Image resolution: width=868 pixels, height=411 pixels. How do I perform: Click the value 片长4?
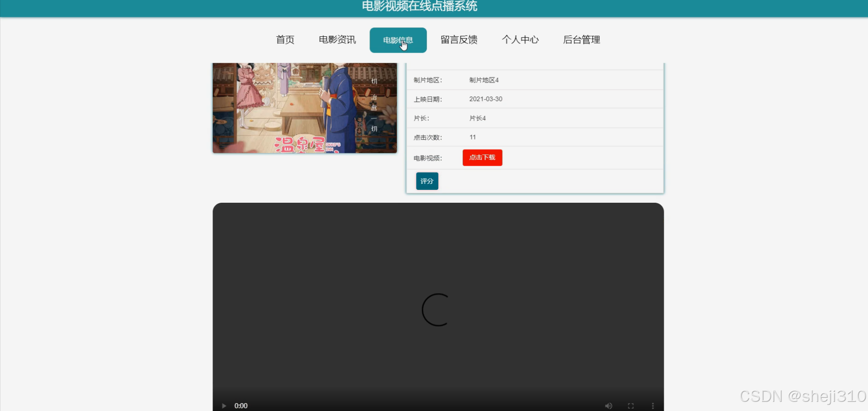point(477,118)
